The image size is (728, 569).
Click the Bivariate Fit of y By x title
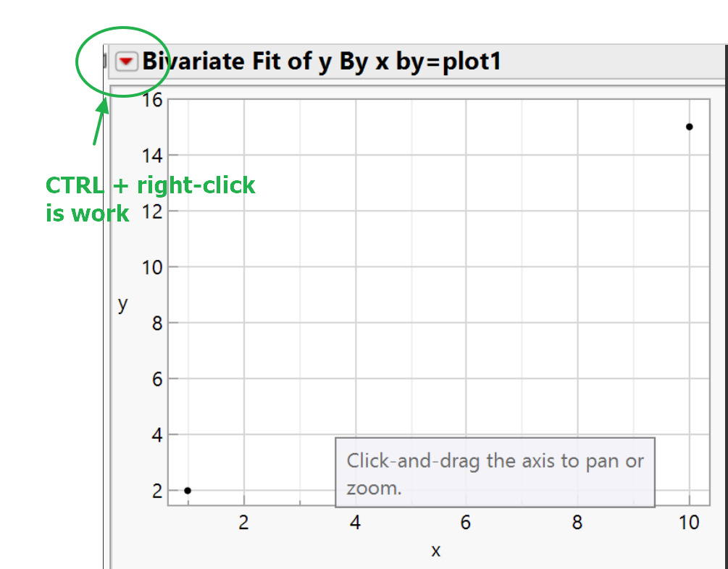coord(322,62)
